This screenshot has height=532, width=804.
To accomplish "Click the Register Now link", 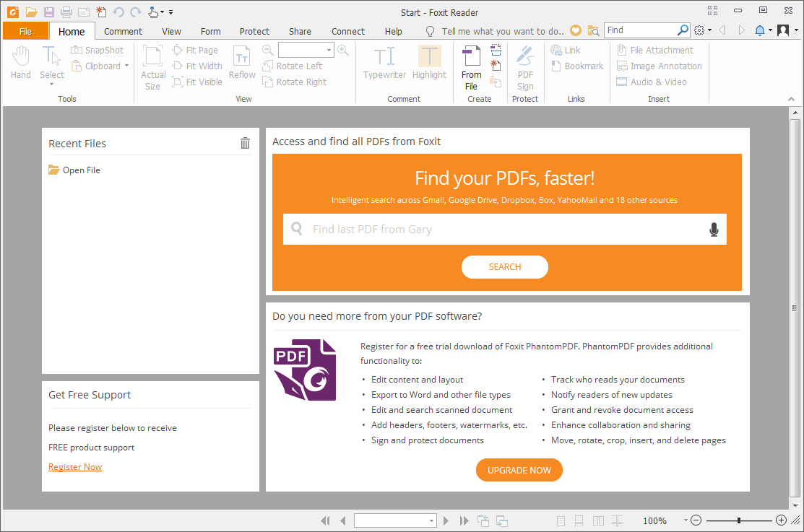I will tap(74, 466).
